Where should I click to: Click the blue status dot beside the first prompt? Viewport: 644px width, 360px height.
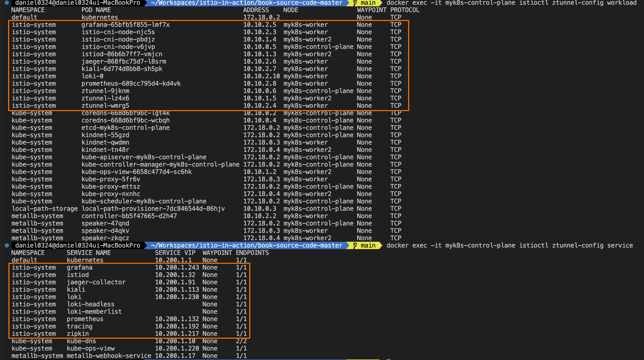pos(7,3)
